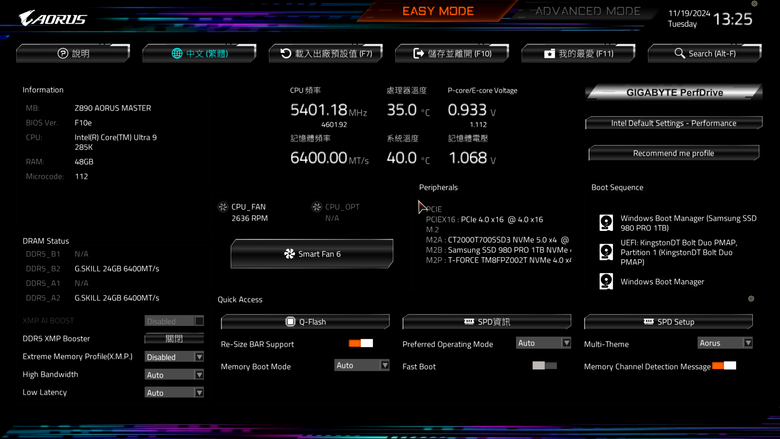
Task: Select UEFI: KingstonDT Bolt Duo PMAP entry
Action: tap(679, 252)
